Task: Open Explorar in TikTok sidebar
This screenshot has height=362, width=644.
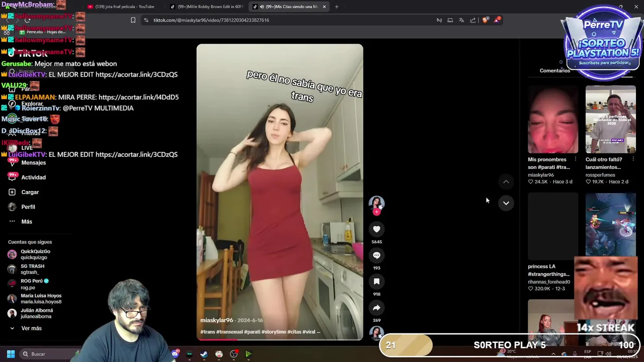Action: tap(26, 104)
